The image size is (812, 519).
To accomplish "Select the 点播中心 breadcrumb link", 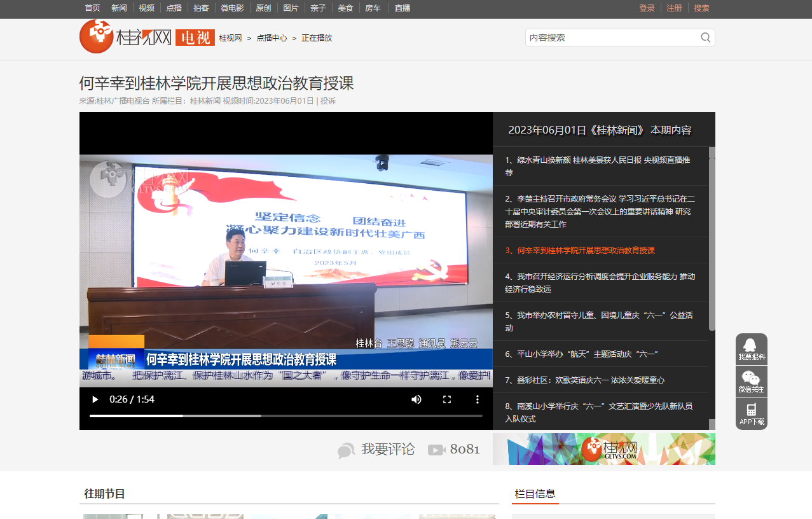I will click(272, 38).
